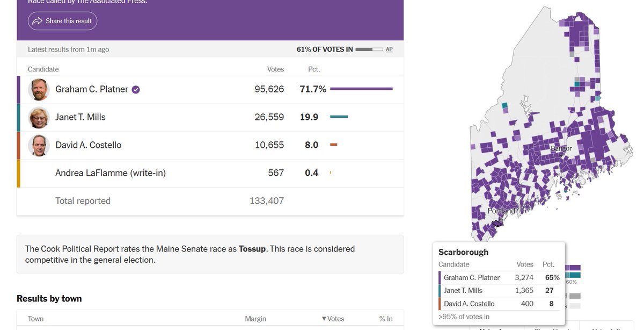This screenshot has height=330, width=644.
Task: Click the share arrow icon
Action: point(37,21)
